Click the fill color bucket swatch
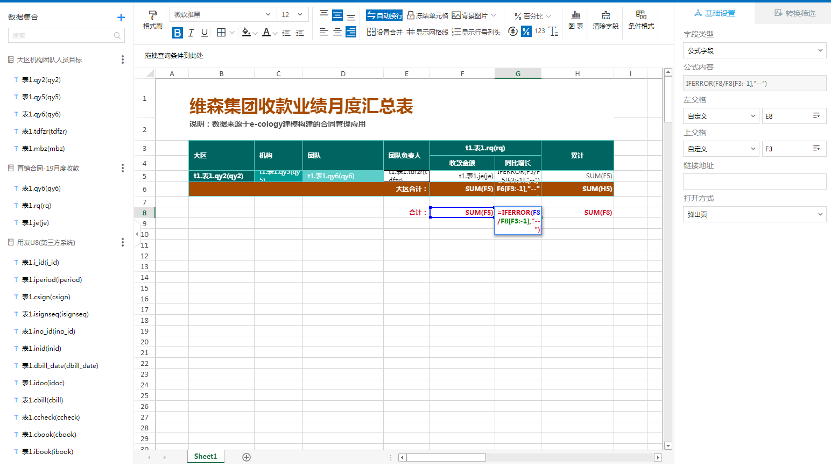This screenshot has width=832, height=464. point(245,32)
